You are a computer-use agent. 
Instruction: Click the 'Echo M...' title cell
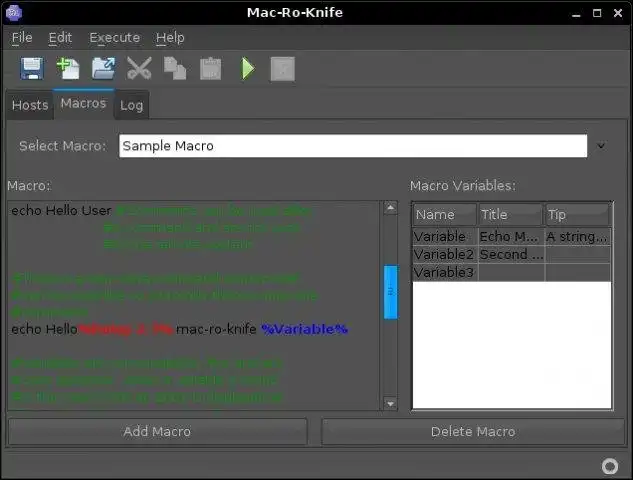point(511,237)
